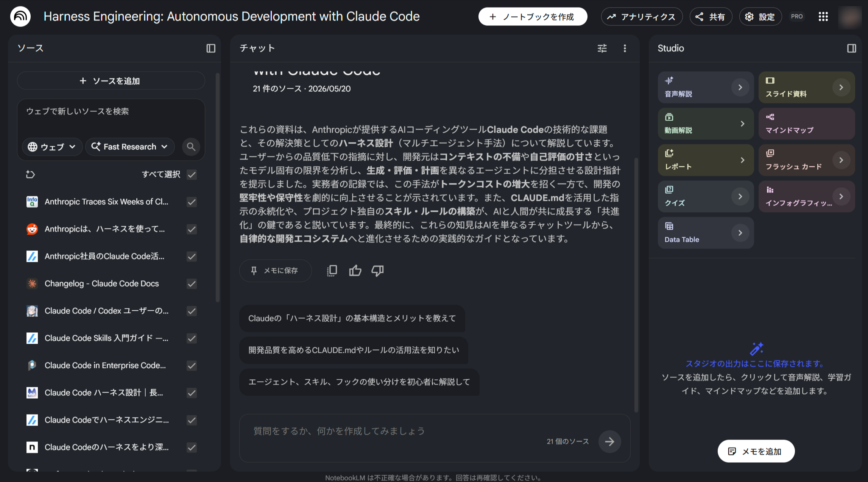This screenshot has width=868, height=482.
Task: Open the 設定 settings menu
Action: pos(760,17)
